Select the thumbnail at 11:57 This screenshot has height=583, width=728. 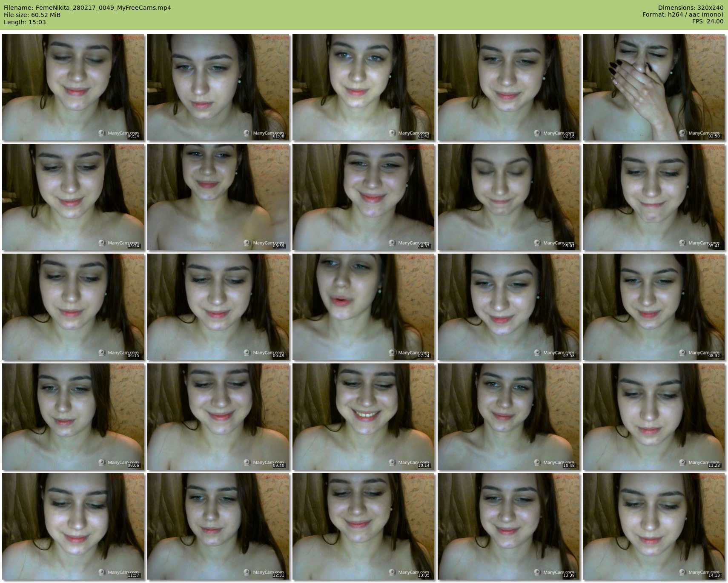[x=73, y=526]
